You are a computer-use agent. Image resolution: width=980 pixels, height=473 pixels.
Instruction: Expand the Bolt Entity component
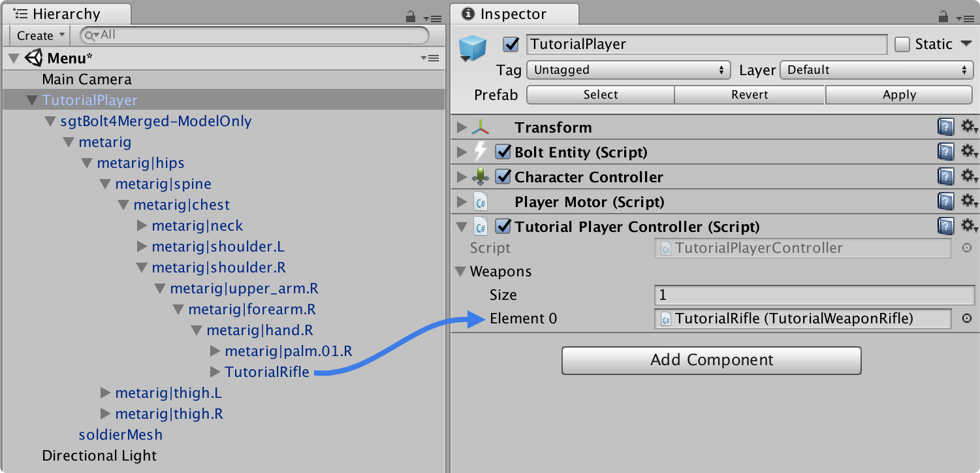462,152
